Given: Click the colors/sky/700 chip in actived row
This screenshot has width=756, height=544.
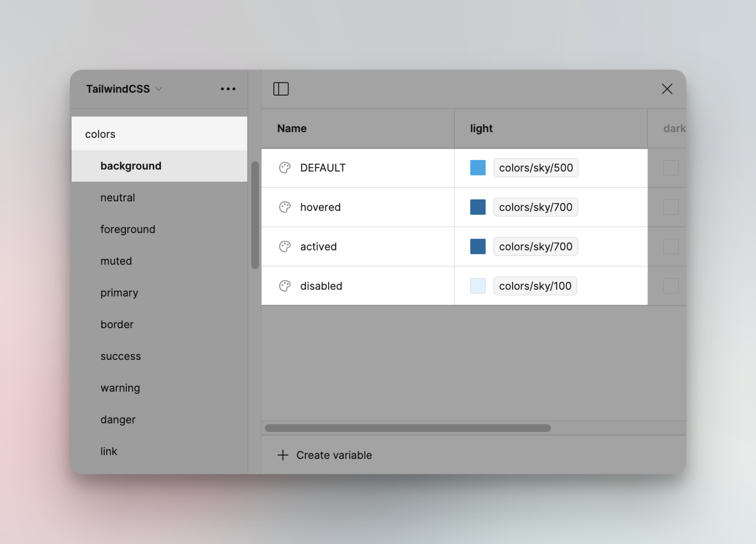Looking at the screenshot, I should pyautogui.click(x=536, y=247).
